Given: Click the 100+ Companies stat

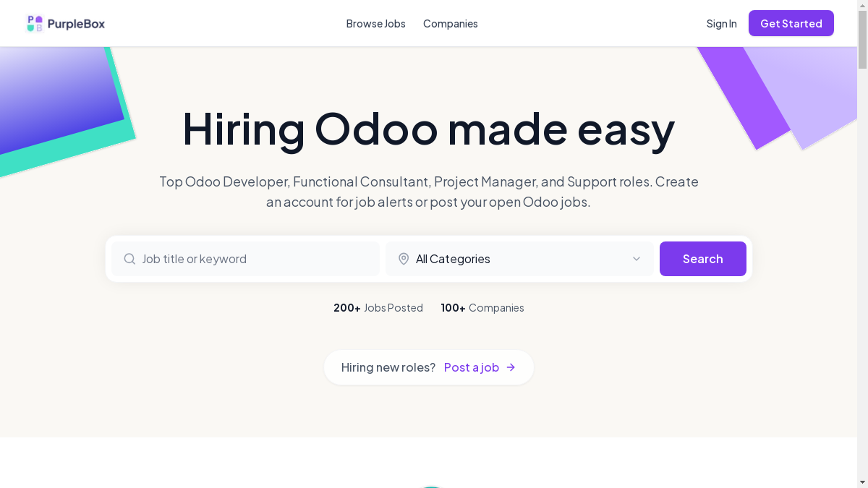Looking at the screenshot, I should (482, 308).
